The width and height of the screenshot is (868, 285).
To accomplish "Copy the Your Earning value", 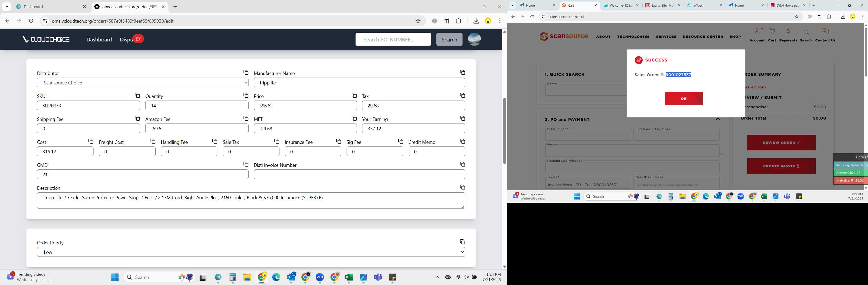I will (x=462, y=118).
